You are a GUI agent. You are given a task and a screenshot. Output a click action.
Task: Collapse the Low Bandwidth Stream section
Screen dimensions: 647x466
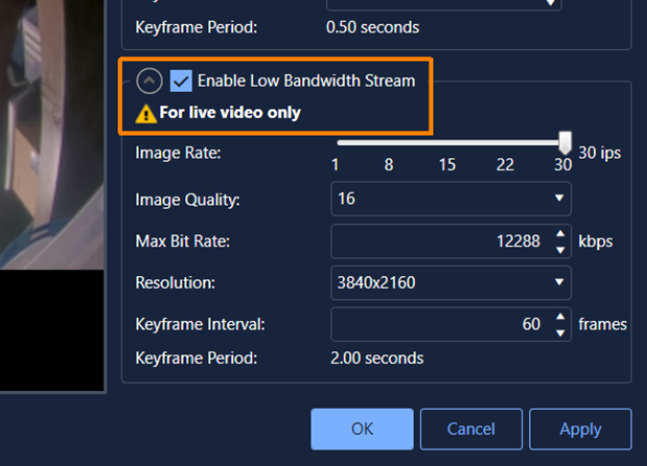[x=150, y=81]
